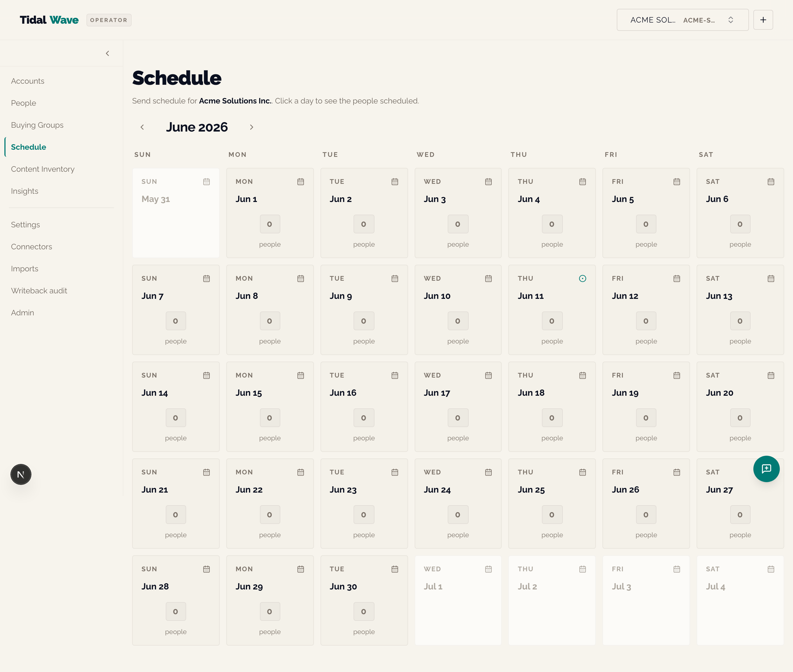Open the Jun 29 day card
Image resolution: width=793 pixels, height=672 pixels.
270,600
